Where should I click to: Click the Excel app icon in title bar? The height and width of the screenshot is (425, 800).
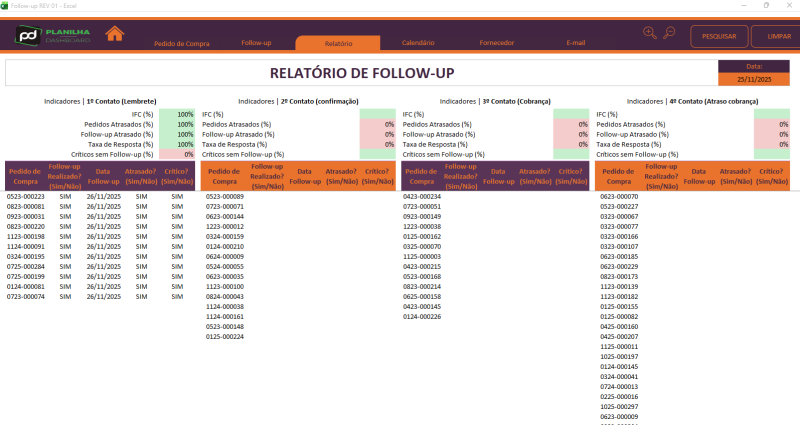(6, 5)
